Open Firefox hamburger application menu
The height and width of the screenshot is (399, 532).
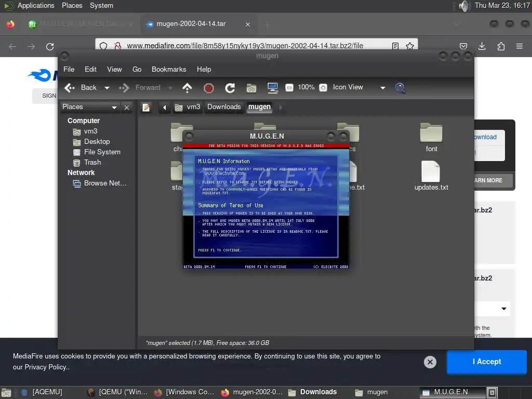[x=520, y=46]
